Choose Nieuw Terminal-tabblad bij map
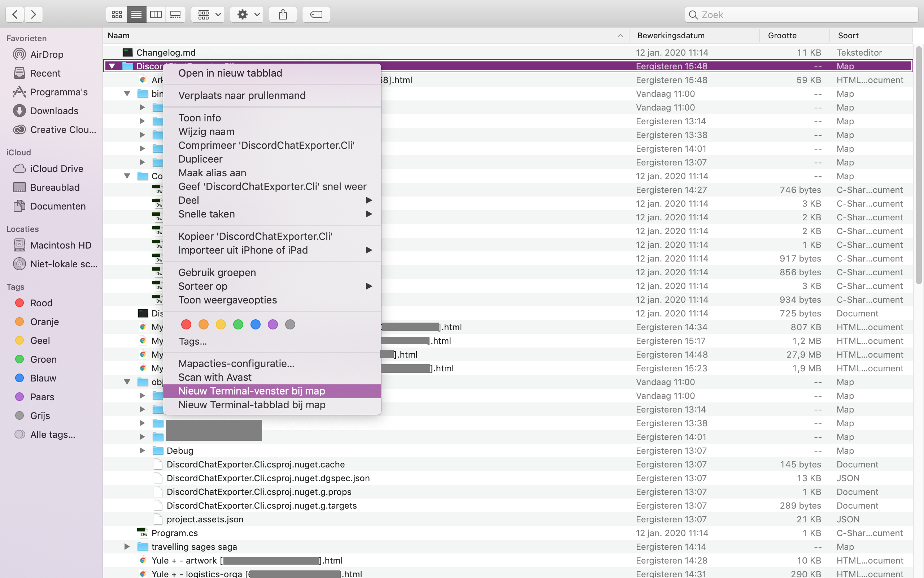 pyautogui.click(x=272, y=405)
